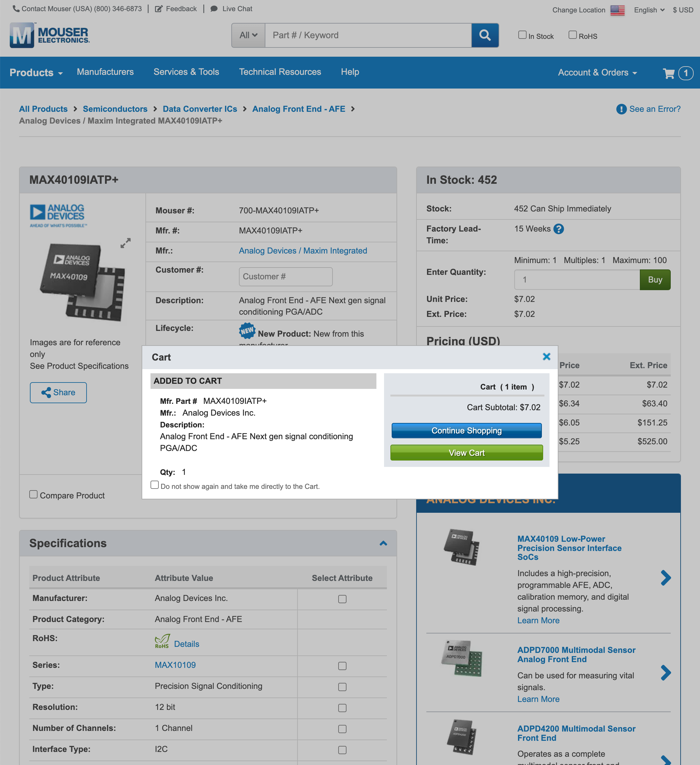This screenshot has height=765, width=700.
Task: Collapse the Specifications section
Action: point(383,543)
